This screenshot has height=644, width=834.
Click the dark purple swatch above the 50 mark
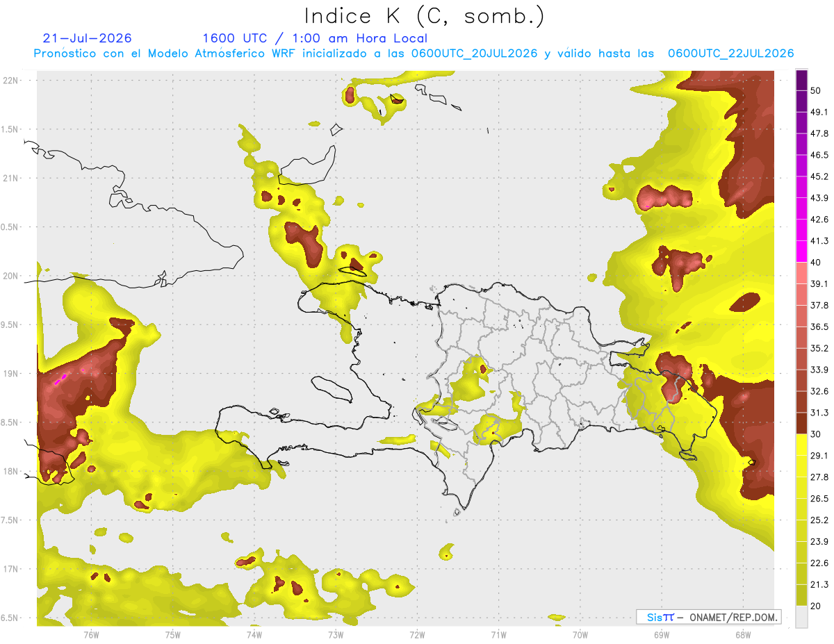pyautogui.click(x=801, y=80)
